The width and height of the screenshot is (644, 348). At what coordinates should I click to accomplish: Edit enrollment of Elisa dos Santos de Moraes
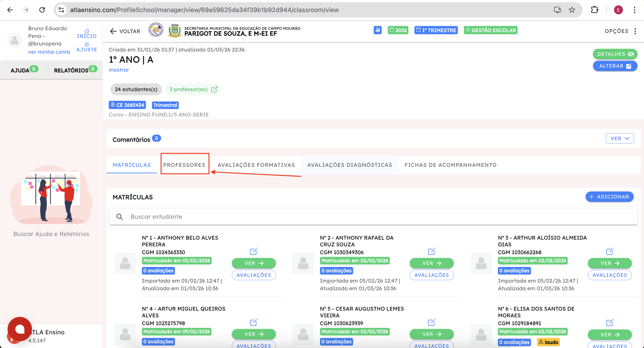tap(610, 322)
